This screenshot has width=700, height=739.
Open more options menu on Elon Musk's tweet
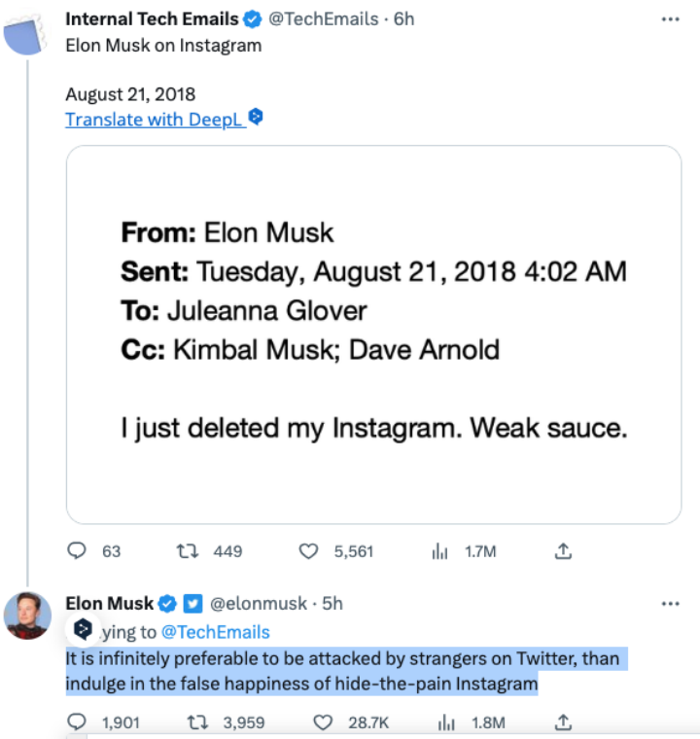click(670, 604)
